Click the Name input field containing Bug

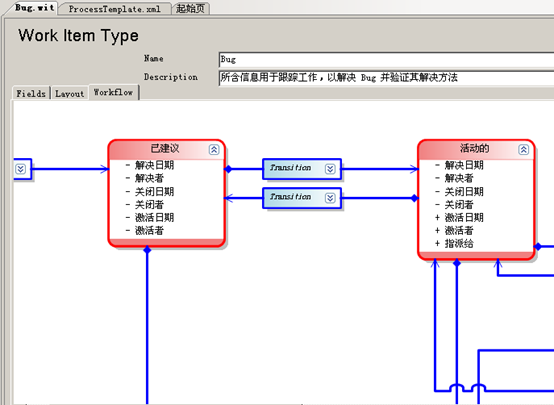pyautogui.click(x=386, y=59)
